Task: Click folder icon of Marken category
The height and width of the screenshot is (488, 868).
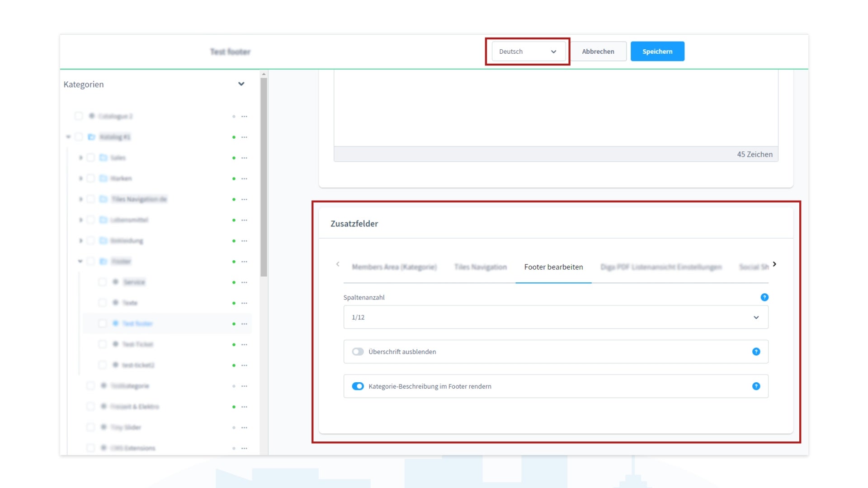Action: pos(103,178)
